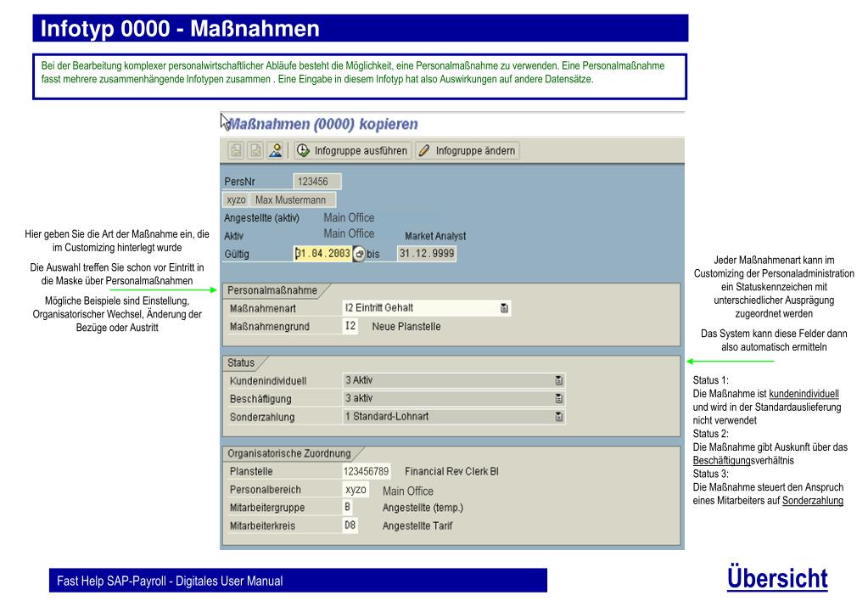Open the value help beside Gültig date
The height and width of the screenshot is (601, 868).
(359, 254)
